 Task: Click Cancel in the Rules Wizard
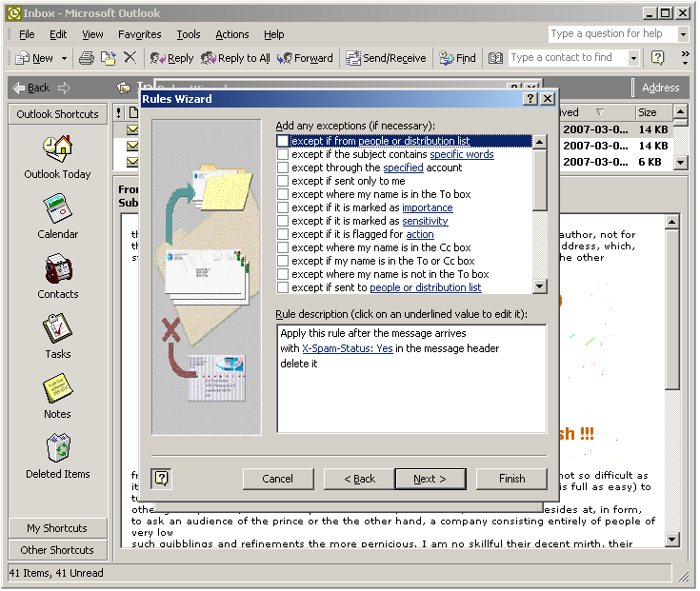(278, 479)
